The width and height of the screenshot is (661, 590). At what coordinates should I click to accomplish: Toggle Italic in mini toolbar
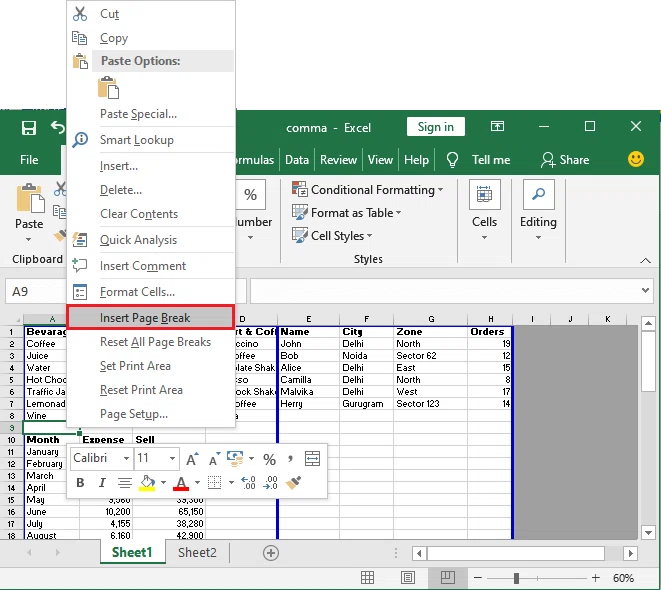[102, 483]
